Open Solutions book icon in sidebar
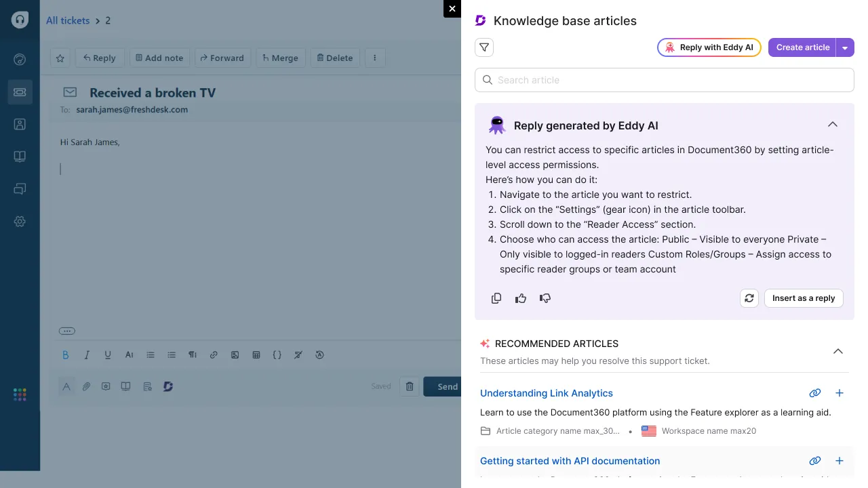Image resolution: width=868 pixels, height=488 pixels. pos(20,157)
